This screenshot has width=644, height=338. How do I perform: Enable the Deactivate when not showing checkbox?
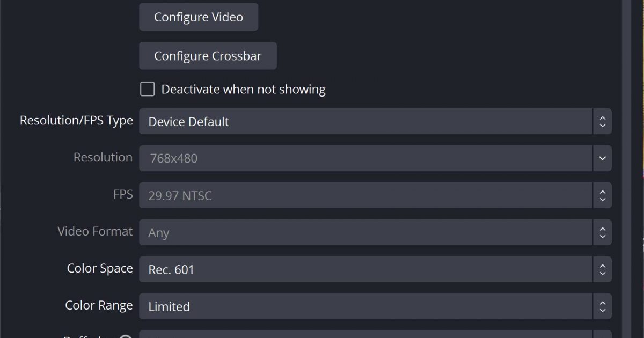[148, 89]
